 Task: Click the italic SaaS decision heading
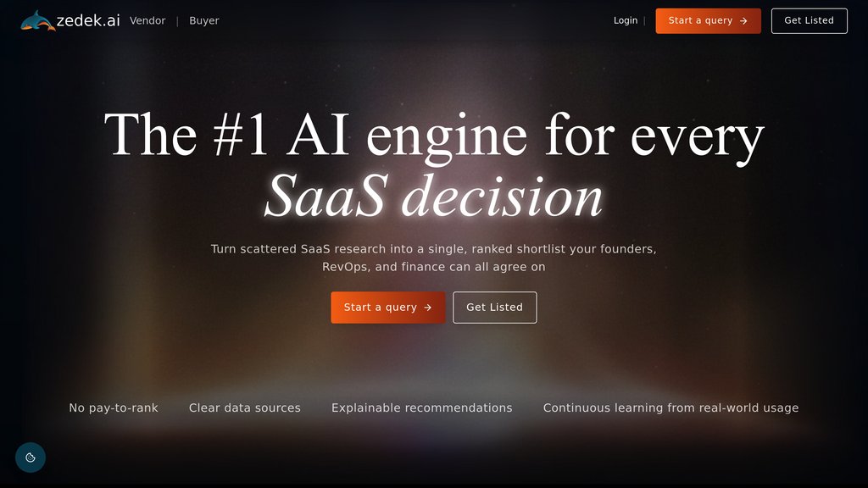pyautogui.click(x=433, y=197)
